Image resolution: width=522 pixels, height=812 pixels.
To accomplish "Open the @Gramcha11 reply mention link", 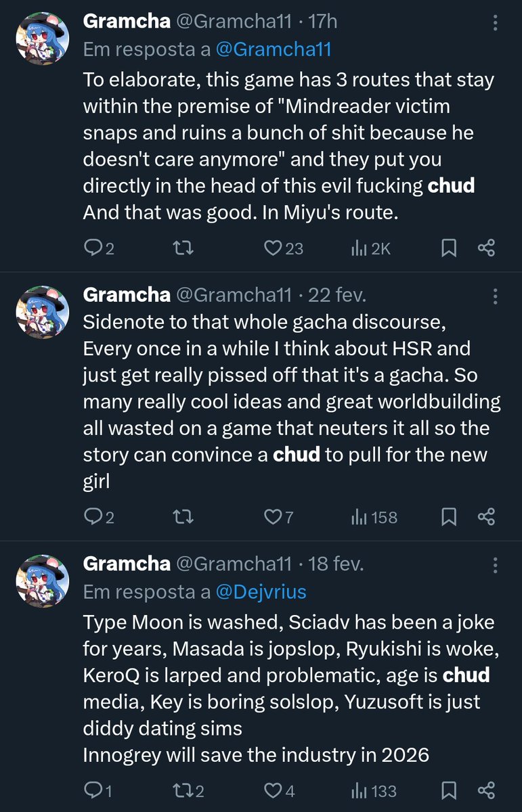I will [x=274, y=49].
